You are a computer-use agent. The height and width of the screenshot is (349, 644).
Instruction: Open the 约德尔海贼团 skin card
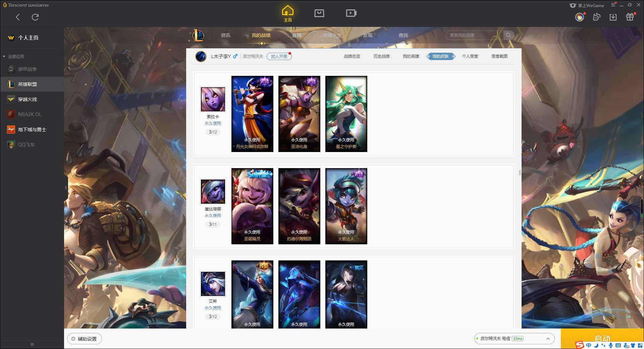coord(299,206)
